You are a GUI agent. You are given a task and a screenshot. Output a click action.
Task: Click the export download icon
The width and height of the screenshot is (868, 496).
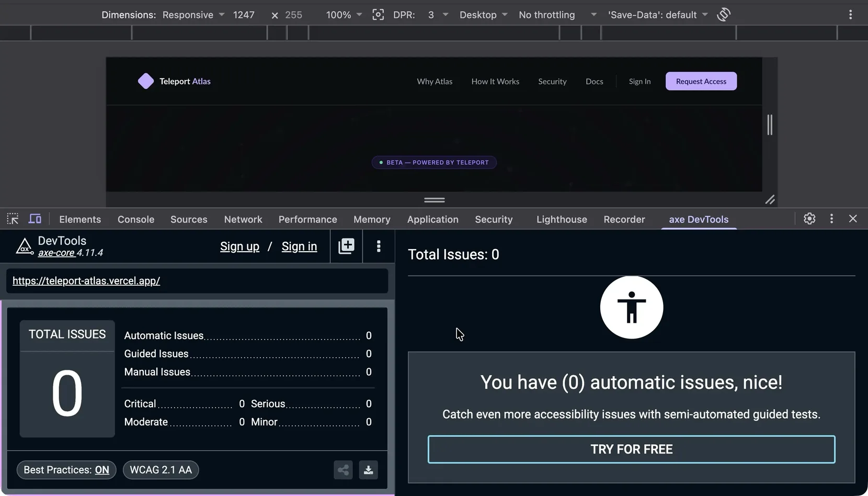[x=369, y=470]
